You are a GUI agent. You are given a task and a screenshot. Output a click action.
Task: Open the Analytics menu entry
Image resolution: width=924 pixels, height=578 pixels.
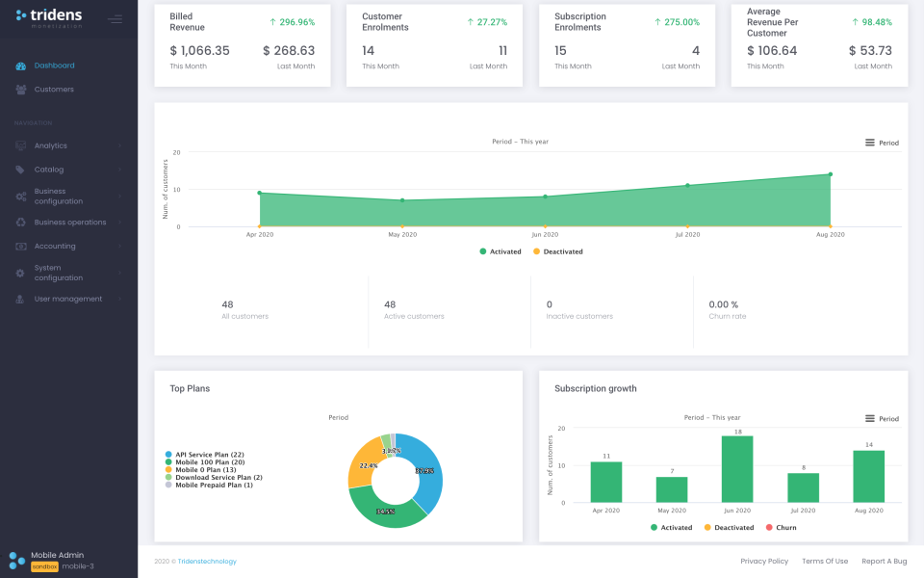(52, 145)
